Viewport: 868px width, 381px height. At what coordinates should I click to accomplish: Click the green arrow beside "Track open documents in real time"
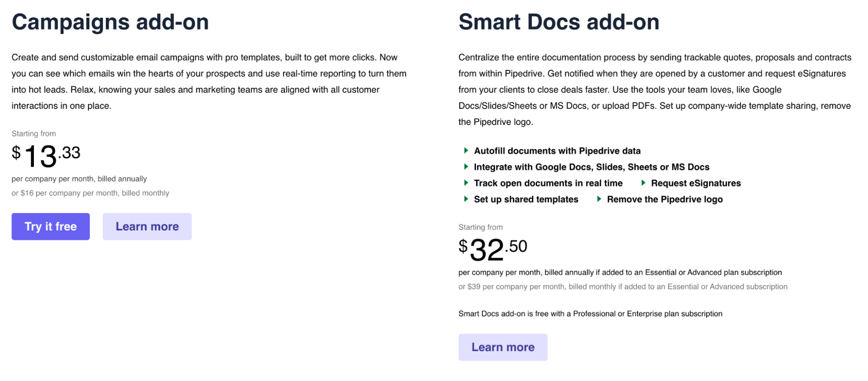[x=465, y=183]
